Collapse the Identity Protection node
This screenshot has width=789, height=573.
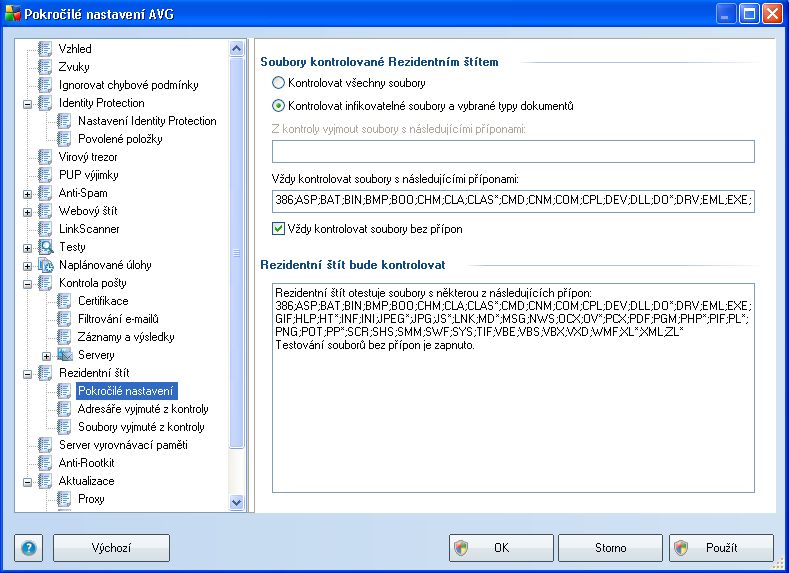27,105
